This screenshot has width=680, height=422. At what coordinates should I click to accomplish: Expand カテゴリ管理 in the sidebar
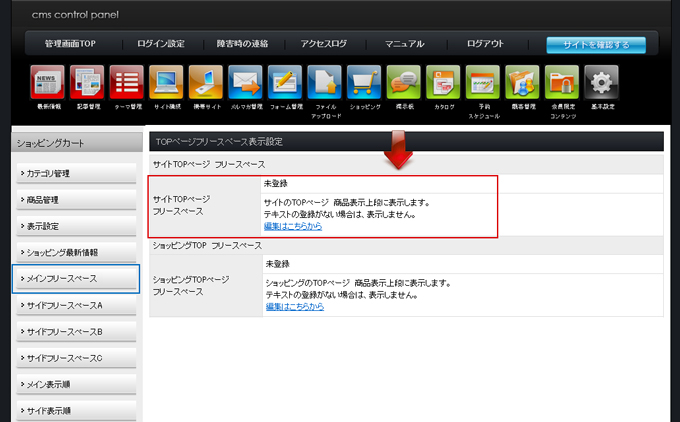(76, 173)
